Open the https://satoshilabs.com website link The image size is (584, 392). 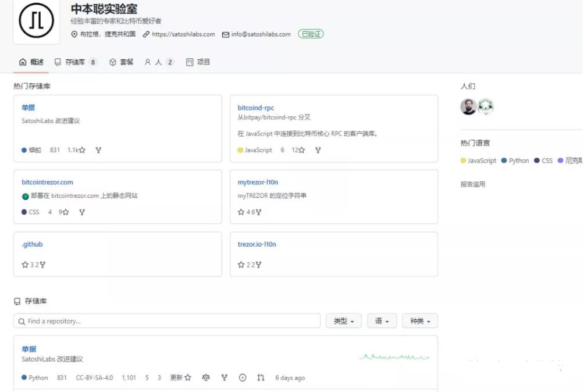183,34
